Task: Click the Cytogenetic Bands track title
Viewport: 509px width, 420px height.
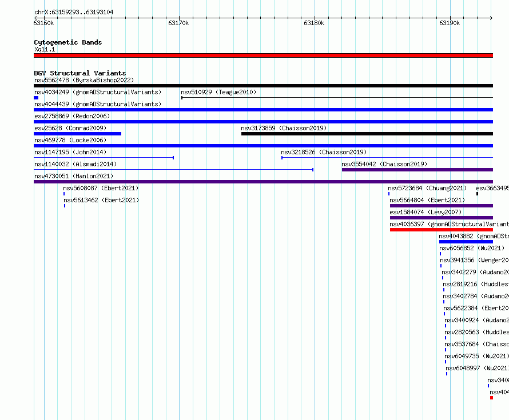Action: pos(68,42)
